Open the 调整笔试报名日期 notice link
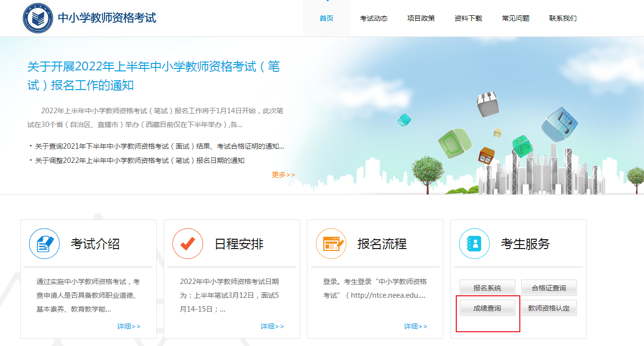Image resolution: width=644 pixels, height=346 pixels. point(139,160)
